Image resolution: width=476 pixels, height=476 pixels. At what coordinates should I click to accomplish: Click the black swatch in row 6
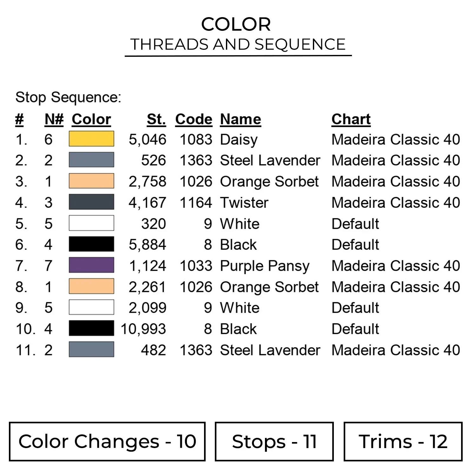91,244
